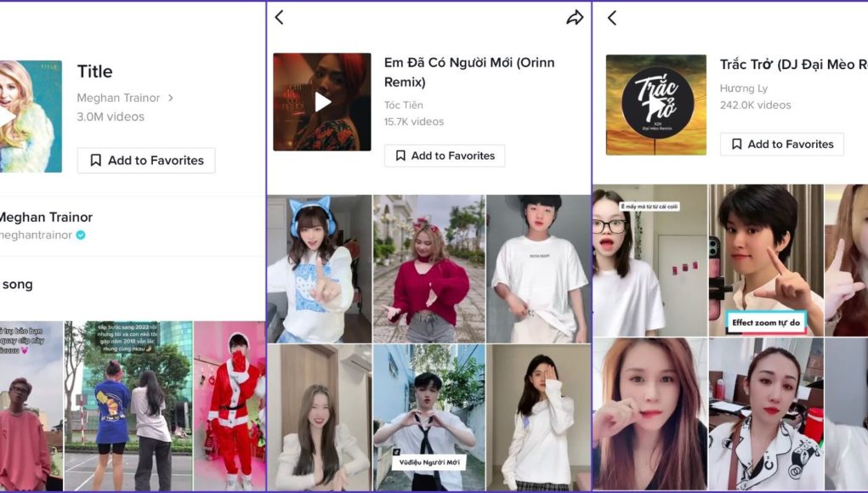868x493 pixels.
Task: Select the 15.7K videos count
Action: point(414,122)
